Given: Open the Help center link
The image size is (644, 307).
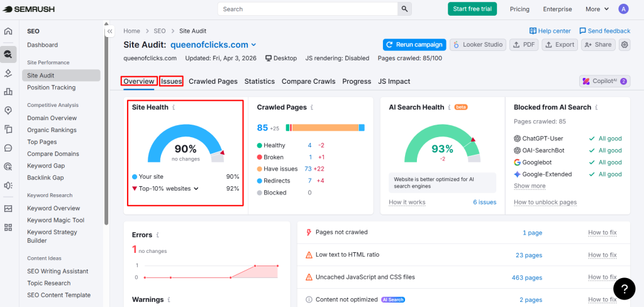Looking at the screenshot, I should (x=550, y=31).
